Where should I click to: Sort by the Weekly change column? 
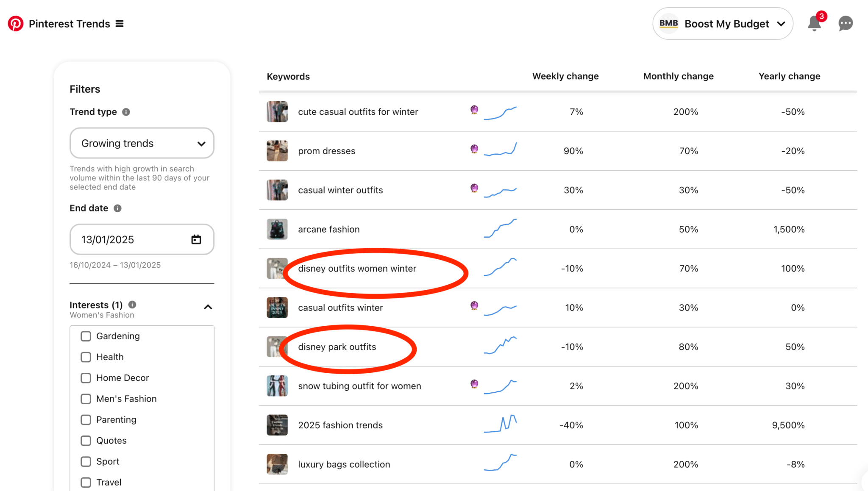click(565, 76)
